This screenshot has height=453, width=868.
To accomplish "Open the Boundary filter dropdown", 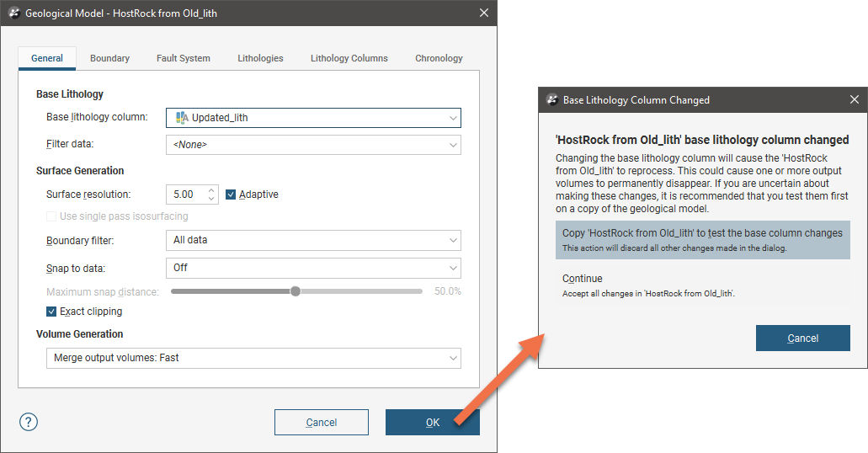I will [453, 240].
